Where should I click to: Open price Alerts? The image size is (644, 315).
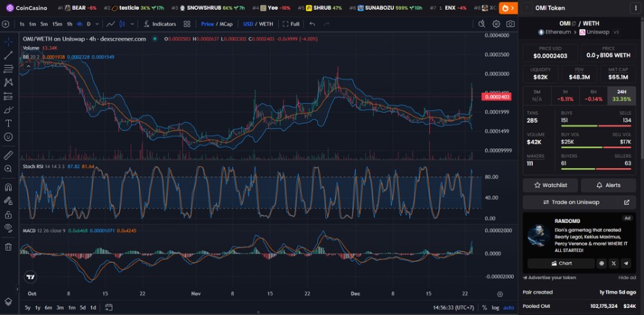pos(608,186)
